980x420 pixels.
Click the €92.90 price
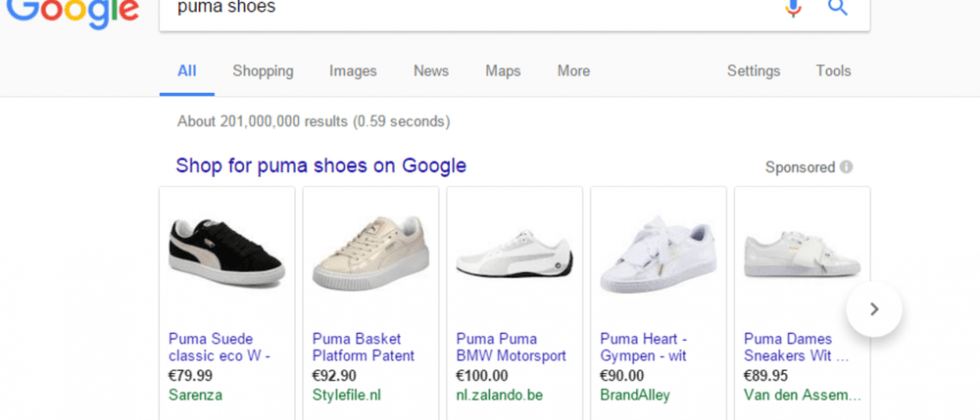click(334, 376)
